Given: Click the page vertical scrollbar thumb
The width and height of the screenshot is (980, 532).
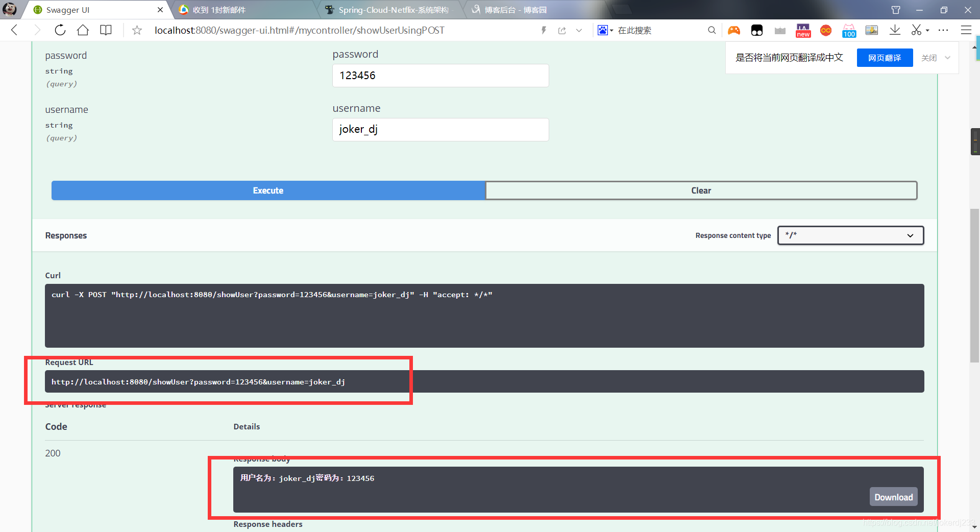Looking at the screenshot, I should [975, 285].
